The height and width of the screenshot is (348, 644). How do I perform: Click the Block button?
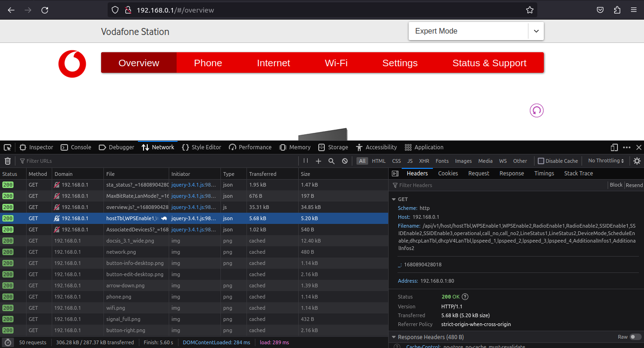tap(616, 185)
